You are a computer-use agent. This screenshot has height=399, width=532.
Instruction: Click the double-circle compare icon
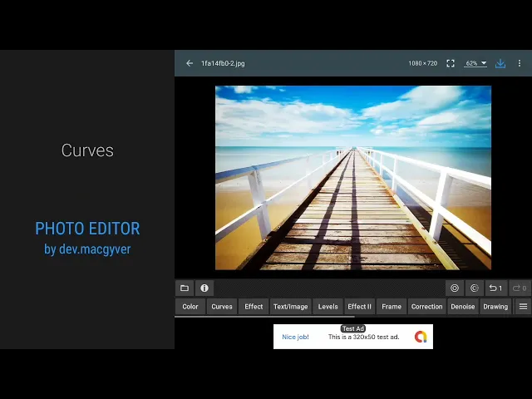click(x=455, y=288)
